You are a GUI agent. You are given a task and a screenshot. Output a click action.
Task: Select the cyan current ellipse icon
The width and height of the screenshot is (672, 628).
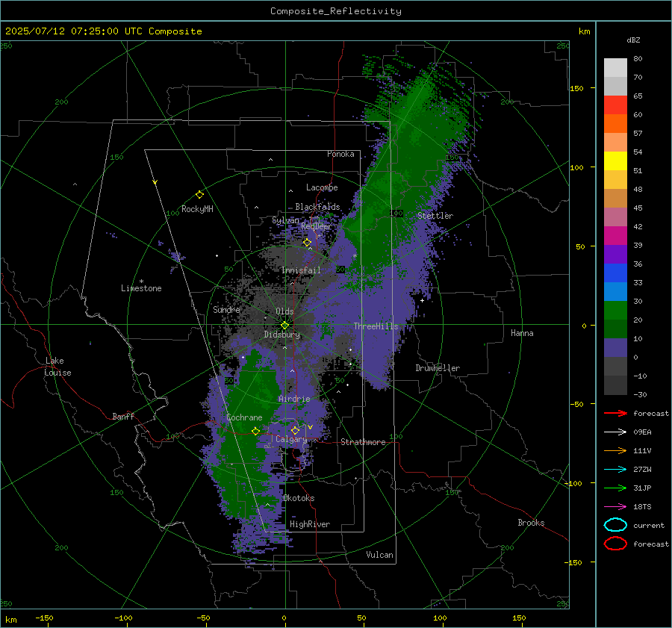pyautogui.click(x=615, y=525)
